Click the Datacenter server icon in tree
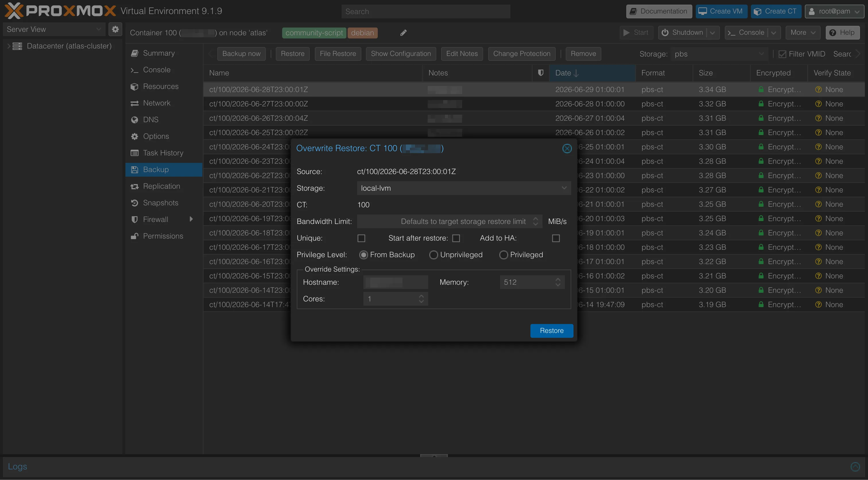Image resolution: width=868 pixels, height=480 pixels. click(x=17, y=46)
